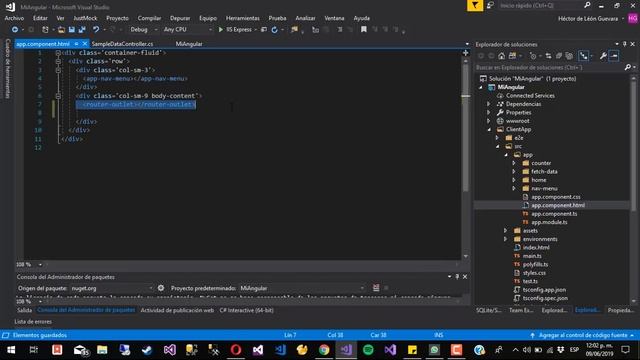
Task: Undo the last action in toolbar
Action: click(96, 29)
